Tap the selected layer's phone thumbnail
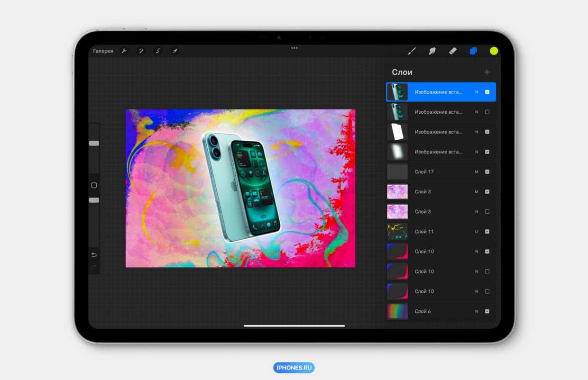 click(397, 92)
